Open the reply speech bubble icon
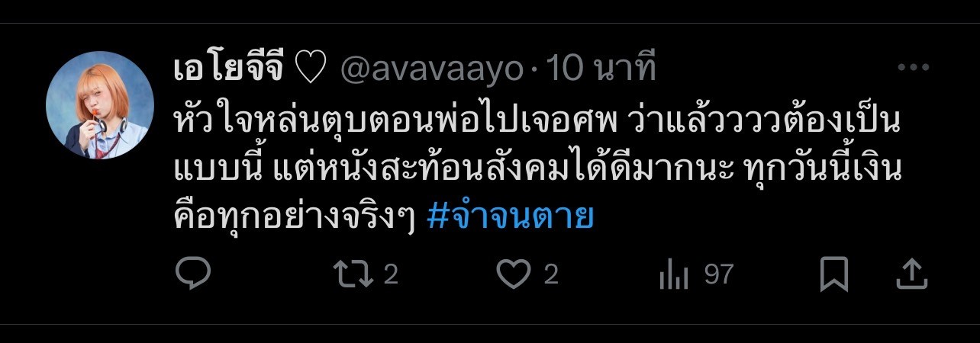 pyautogui.click(x=193, y=274)
